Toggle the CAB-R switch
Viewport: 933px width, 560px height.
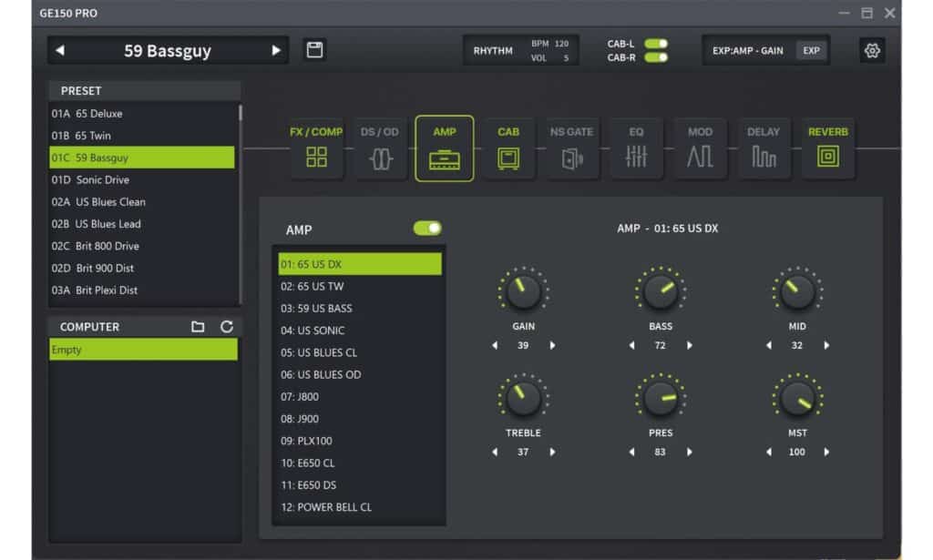tap(656, 57)
